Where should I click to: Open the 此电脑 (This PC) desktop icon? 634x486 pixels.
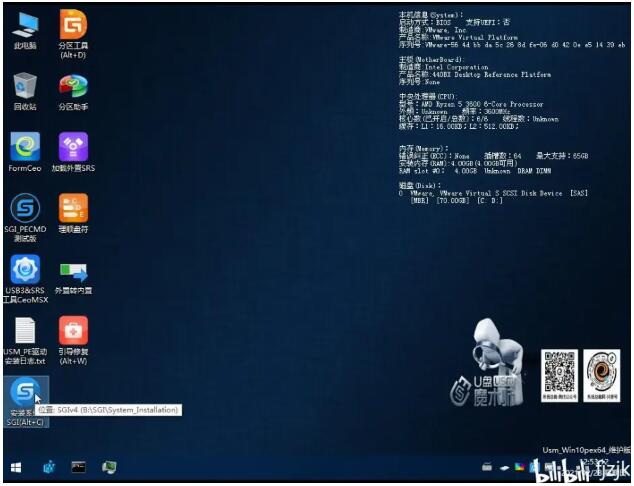[x=25, y=25]
